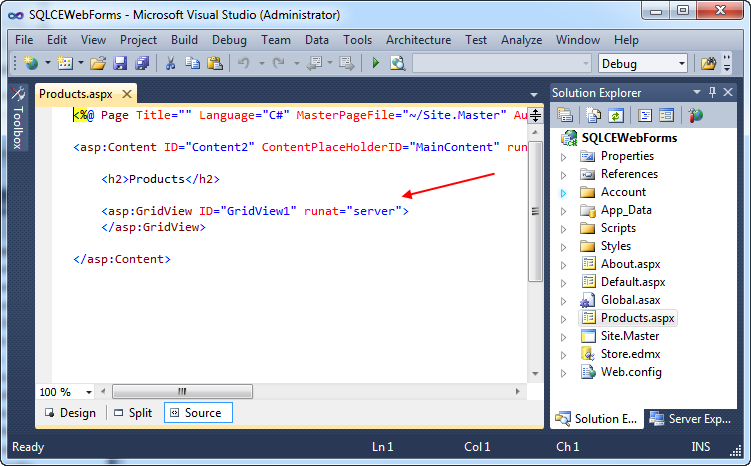The height and width of the screenshot is (466, 751).
Task: Switch to Server Explorer tab
Action: pyautogui.click(x=690, y=419)
